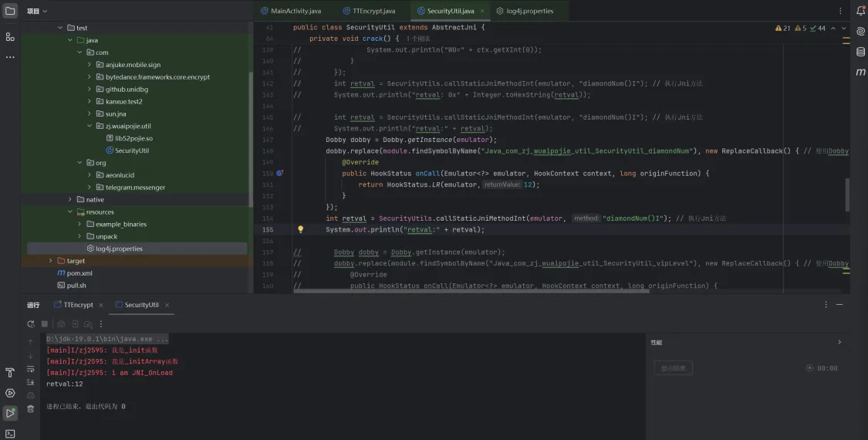Viewport: 868px width, 440px height.
Task: Open the Notifications bell panel
Action: pos(860,11)
